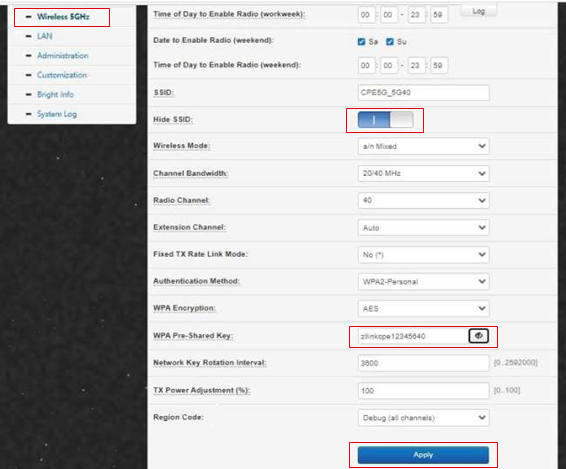Open the Wireless Mode dropdown
Viewport: 566px width, 469px height.
click(x=423, y=146)
